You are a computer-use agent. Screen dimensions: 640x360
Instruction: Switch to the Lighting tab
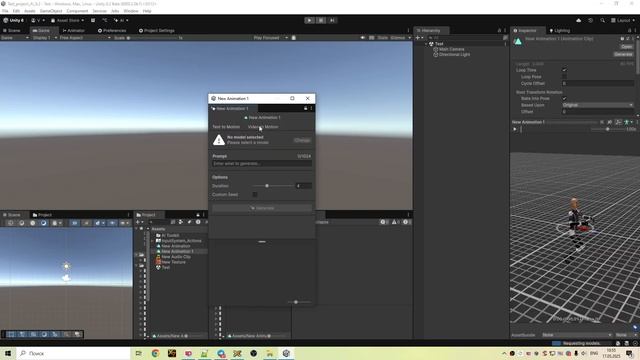560,31
